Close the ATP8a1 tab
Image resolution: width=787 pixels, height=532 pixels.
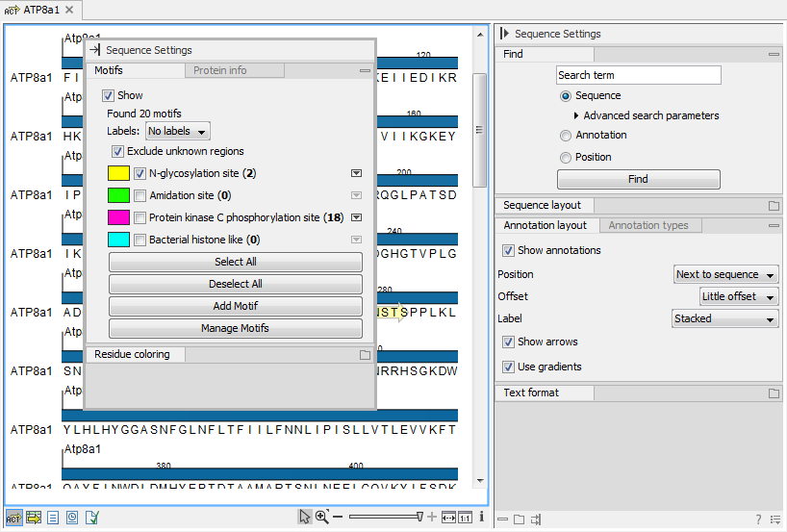70,10
